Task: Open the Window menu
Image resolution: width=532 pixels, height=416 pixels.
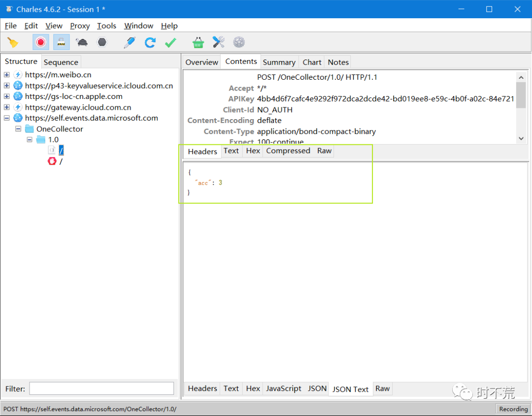Action: 138,26
